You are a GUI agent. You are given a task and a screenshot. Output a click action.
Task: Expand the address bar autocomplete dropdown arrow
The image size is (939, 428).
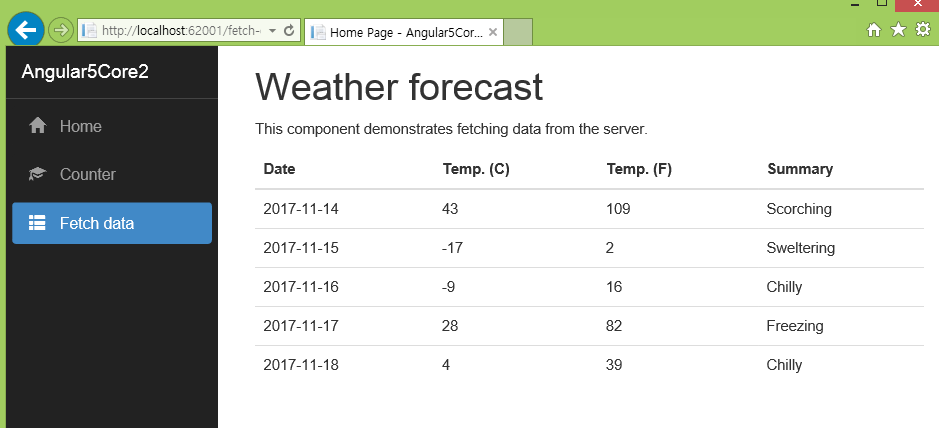click(x=272, y=31)
